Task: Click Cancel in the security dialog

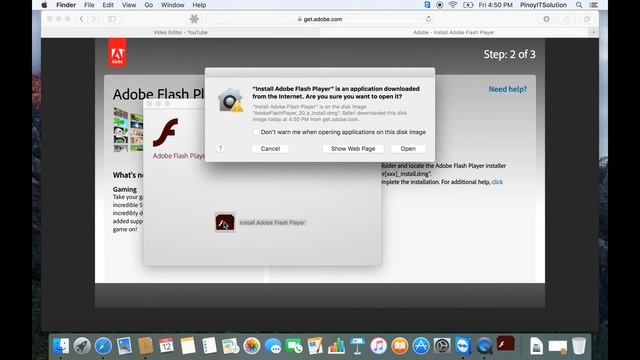Action: pos(270,149)
